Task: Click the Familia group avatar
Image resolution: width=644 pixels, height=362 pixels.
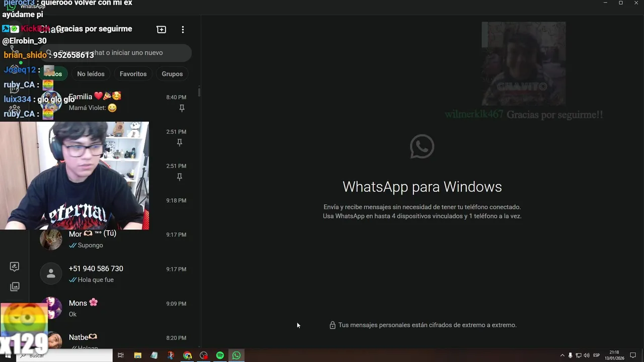Action: (51, 102)
